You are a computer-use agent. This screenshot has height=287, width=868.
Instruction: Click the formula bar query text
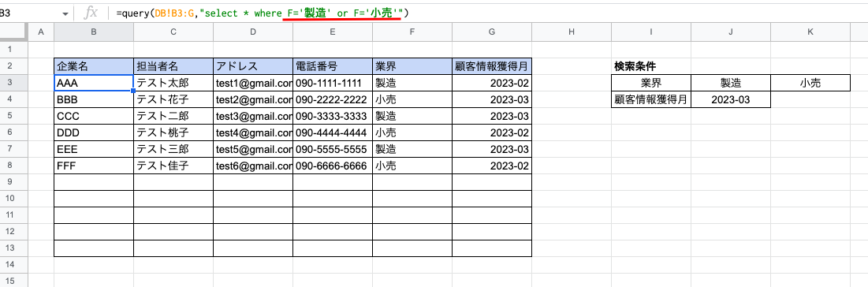[x=263, y=13]
